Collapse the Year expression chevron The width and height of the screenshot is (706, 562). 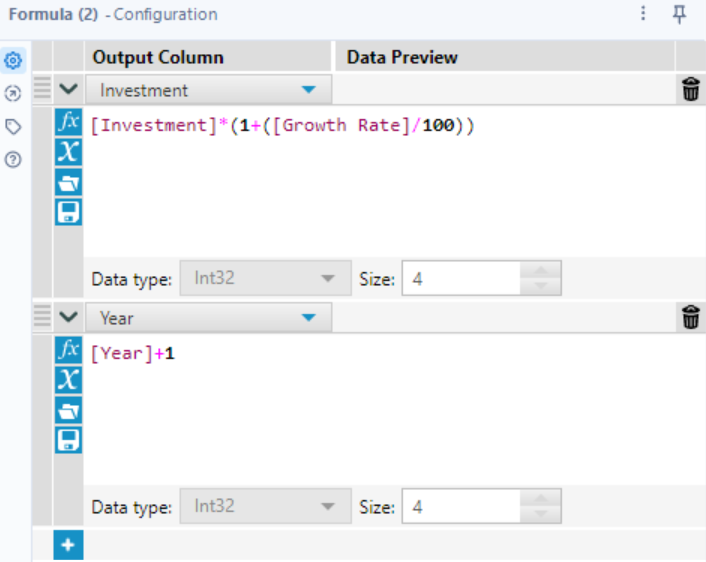[x=68, y=318]
